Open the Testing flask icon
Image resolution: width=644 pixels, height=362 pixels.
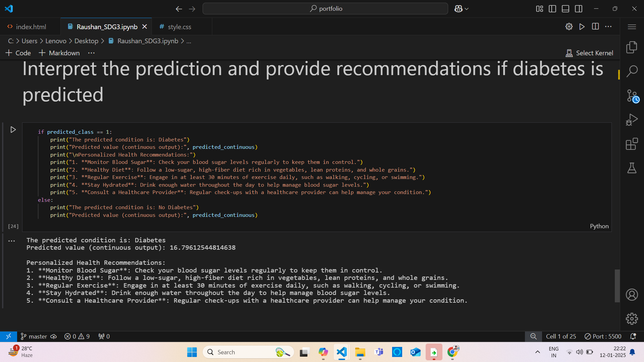pos(632,168)
